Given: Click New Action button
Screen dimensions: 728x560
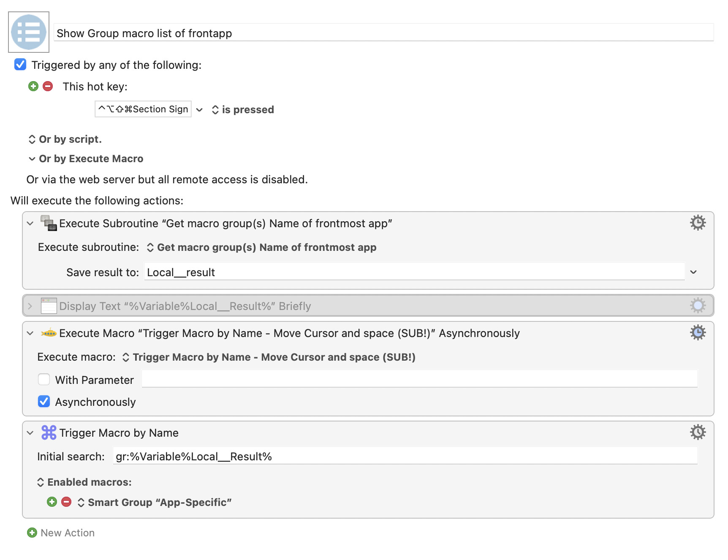Looking at the screenshot, I should pos(61,533).
